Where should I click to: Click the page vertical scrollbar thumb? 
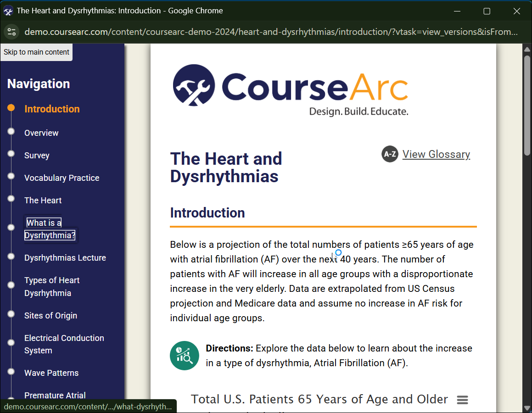[527, 105]
